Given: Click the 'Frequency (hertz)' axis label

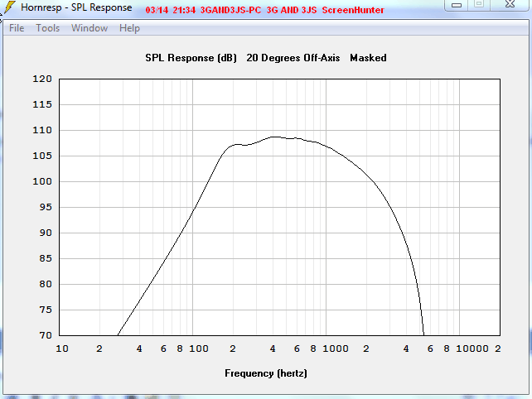Looking at the screenshot, I should click(266, 373).
